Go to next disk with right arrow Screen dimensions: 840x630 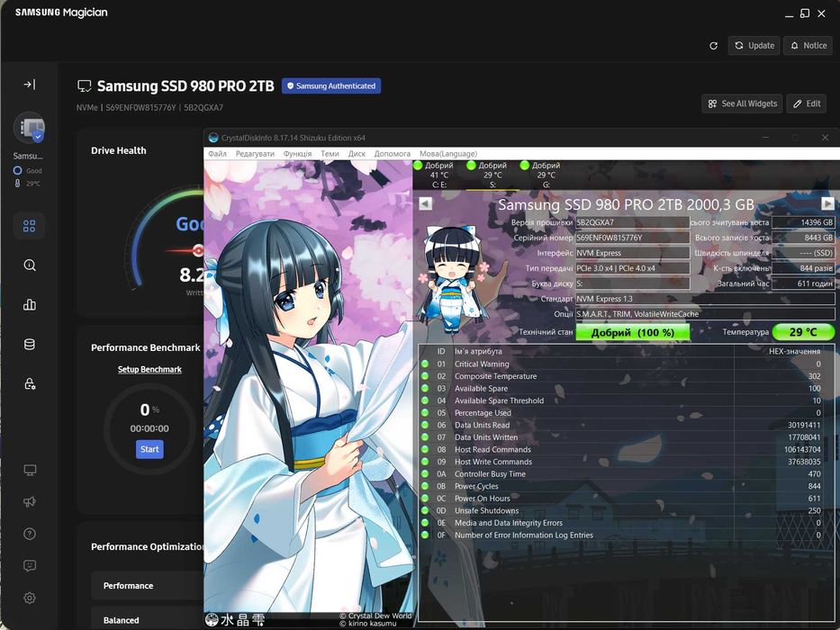(827, 203)
